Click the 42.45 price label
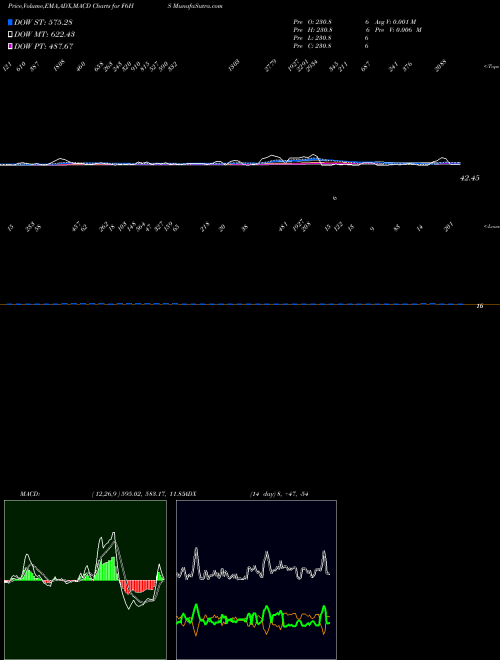 470,178
